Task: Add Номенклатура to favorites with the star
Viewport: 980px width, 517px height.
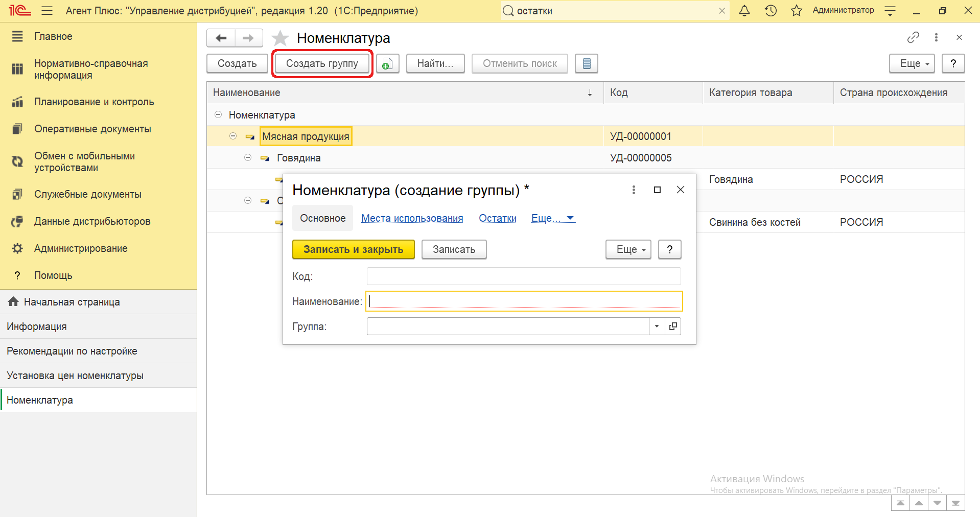Action: [x=280, y=38]
